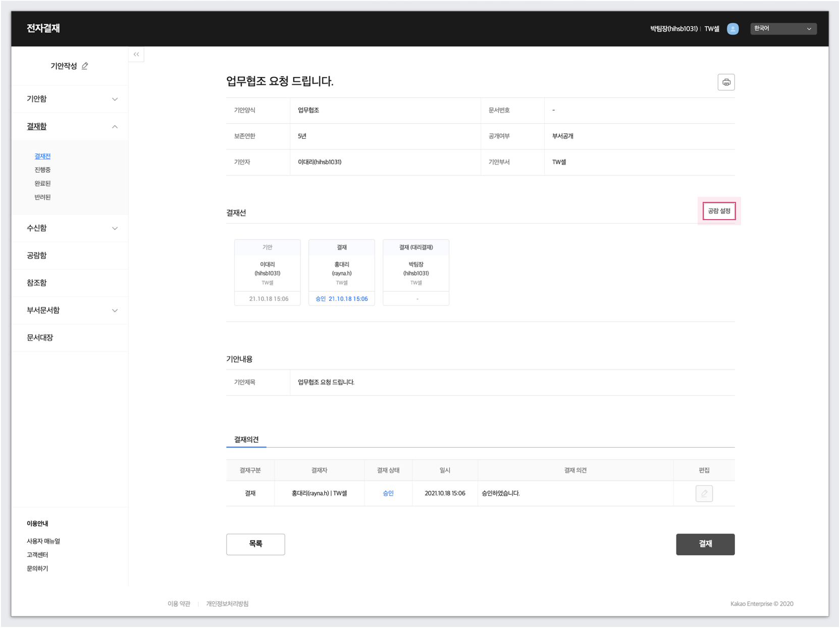The image size is (840, 628).
Task: Open 개인정보처리방침 footer link
Action: point(227,604)
